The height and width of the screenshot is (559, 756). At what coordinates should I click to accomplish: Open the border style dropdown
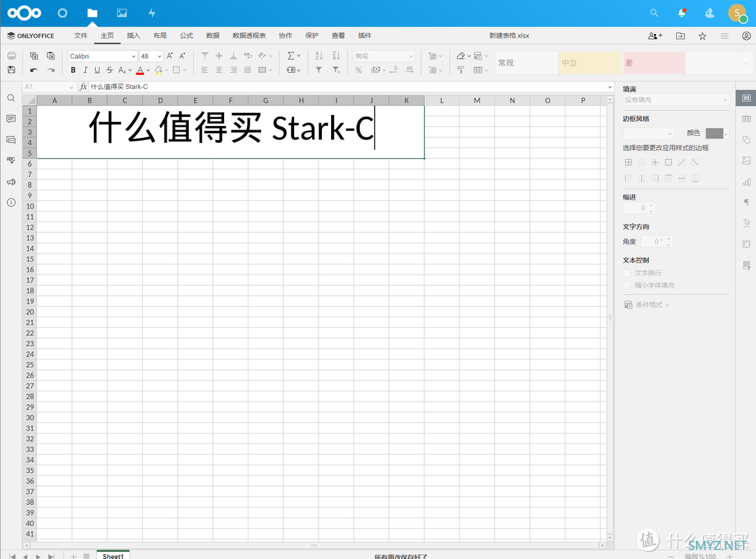tap(648, 134)
